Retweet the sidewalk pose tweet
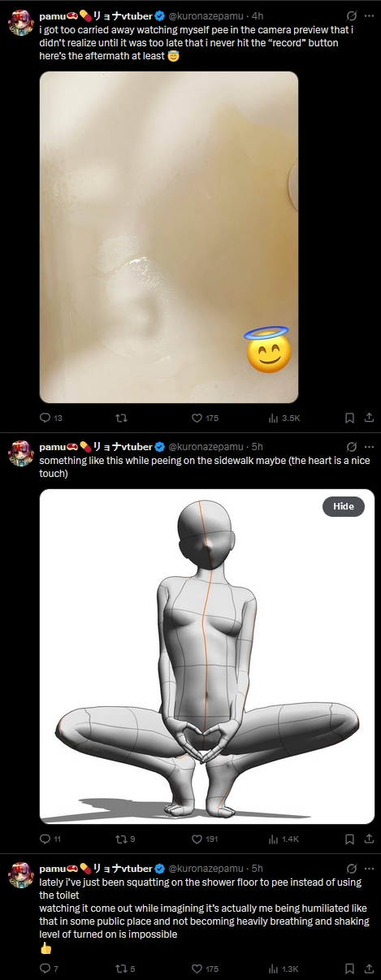The image size is (381, 980). click(122, 839)
